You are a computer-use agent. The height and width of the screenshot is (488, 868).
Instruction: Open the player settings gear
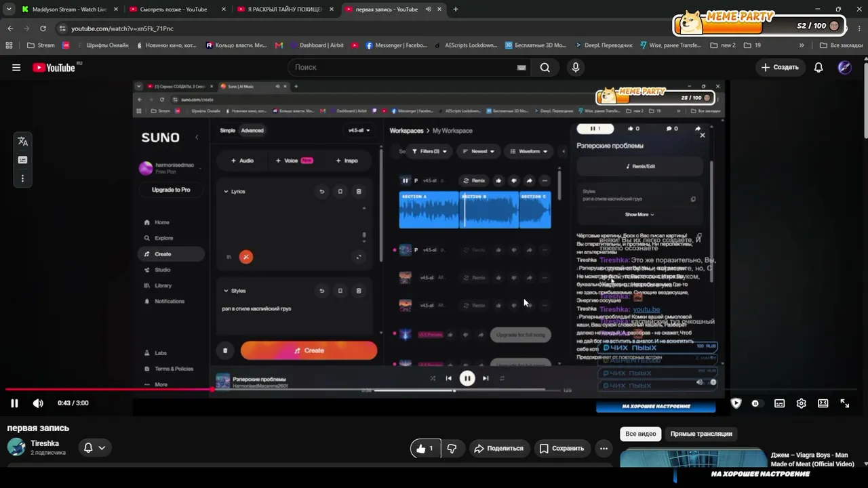[802, 403]
